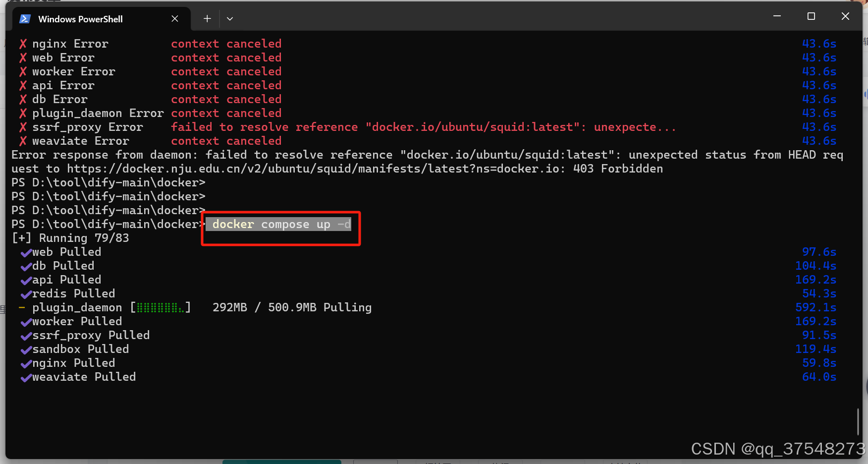
Task: Click the teal taskbar element at bottom
Action: (x=281, y=462)
